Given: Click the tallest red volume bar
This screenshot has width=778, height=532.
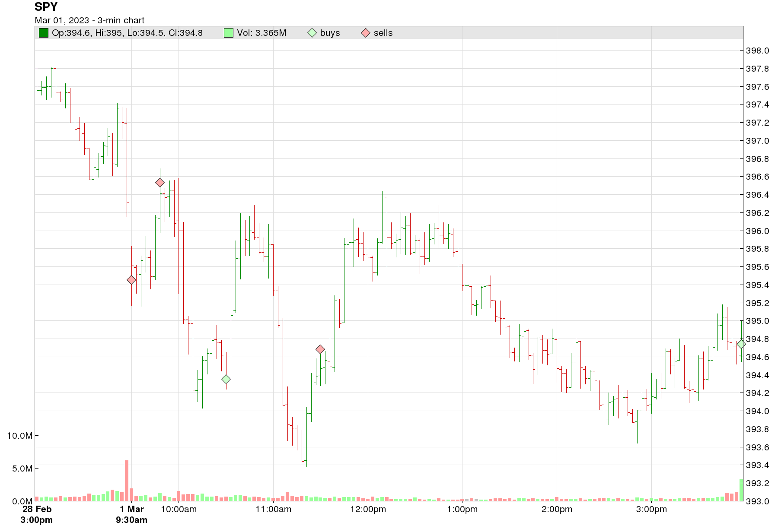Looking at the screenshot, I should coord(127,481).
